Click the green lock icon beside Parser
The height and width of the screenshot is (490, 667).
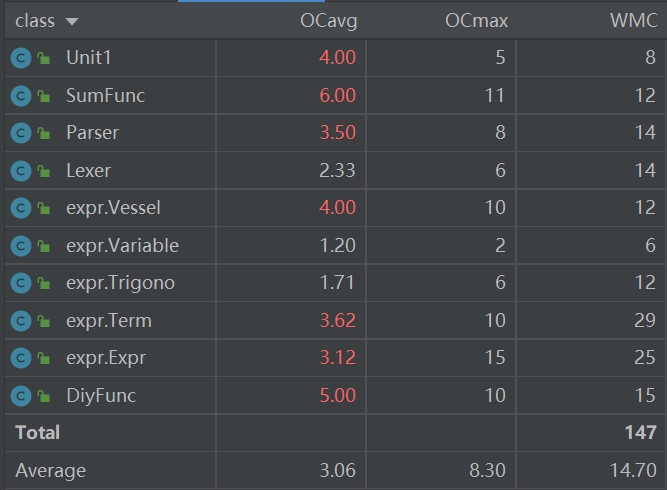point(43,133)
